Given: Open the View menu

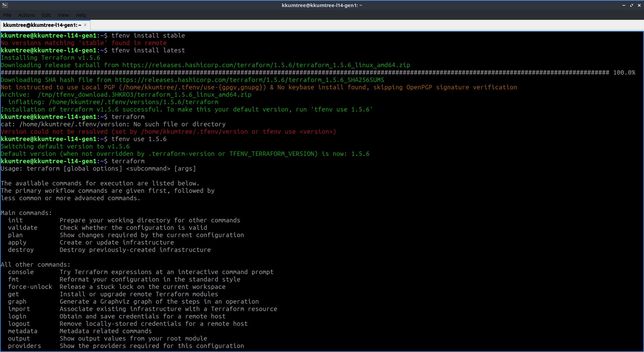Looking at the screenshot, I should pos(63,15).
